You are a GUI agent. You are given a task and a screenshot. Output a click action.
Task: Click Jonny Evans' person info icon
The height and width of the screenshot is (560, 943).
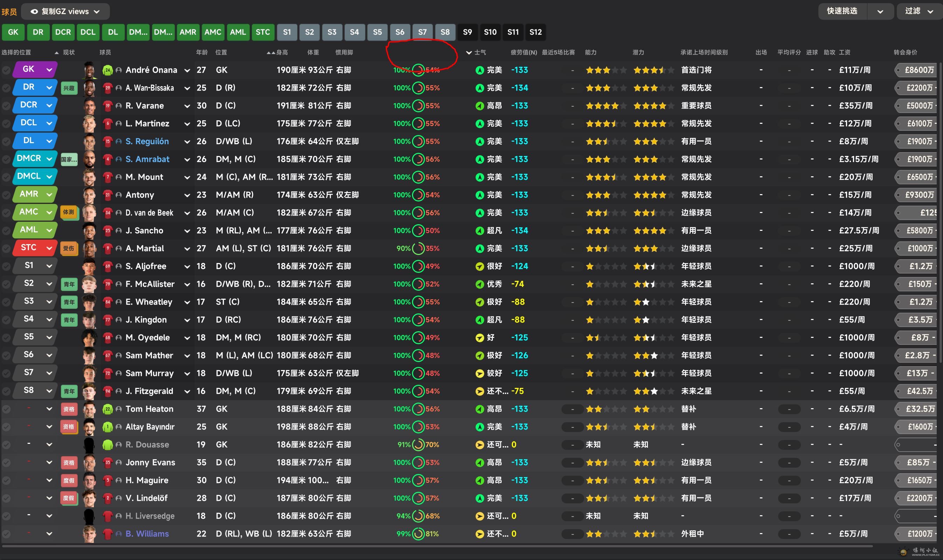[119, 463]
